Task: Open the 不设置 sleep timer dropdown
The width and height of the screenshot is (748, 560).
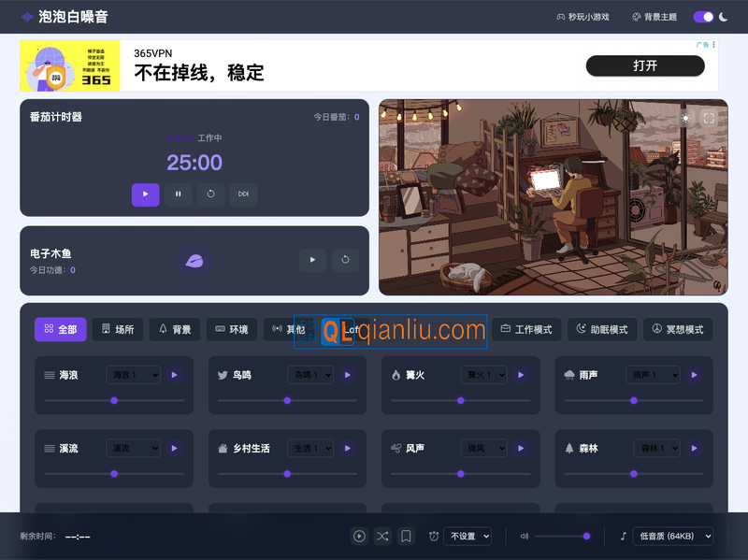Action: [468, 536]
